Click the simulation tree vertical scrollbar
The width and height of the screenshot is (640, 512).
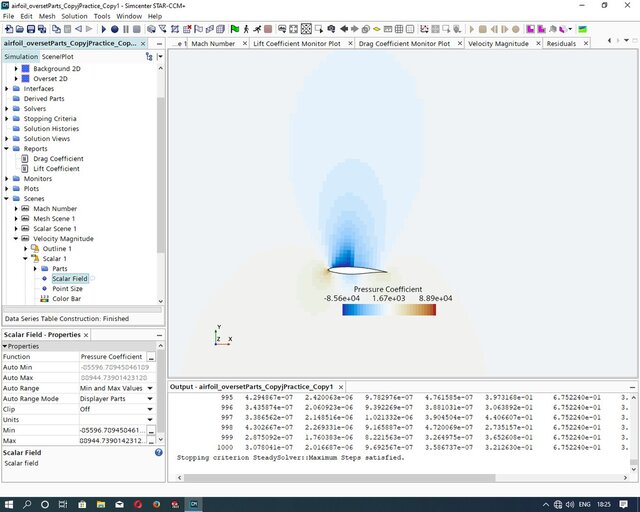pos(160,176)
